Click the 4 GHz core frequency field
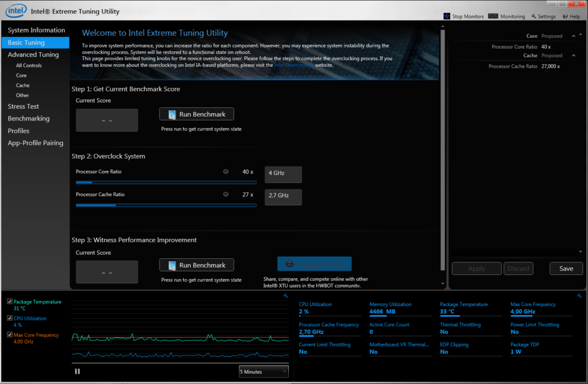 283,174
